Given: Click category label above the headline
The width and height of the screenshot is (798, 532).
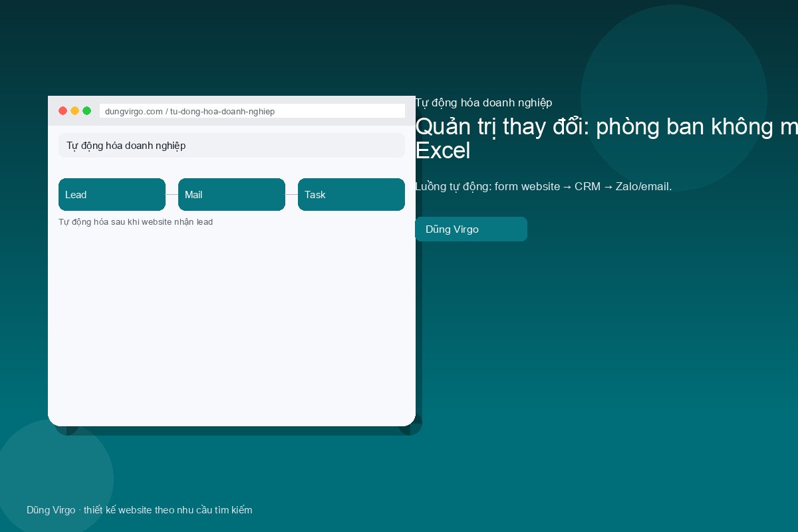Looking at the screenshot, I should pos(483,102).
